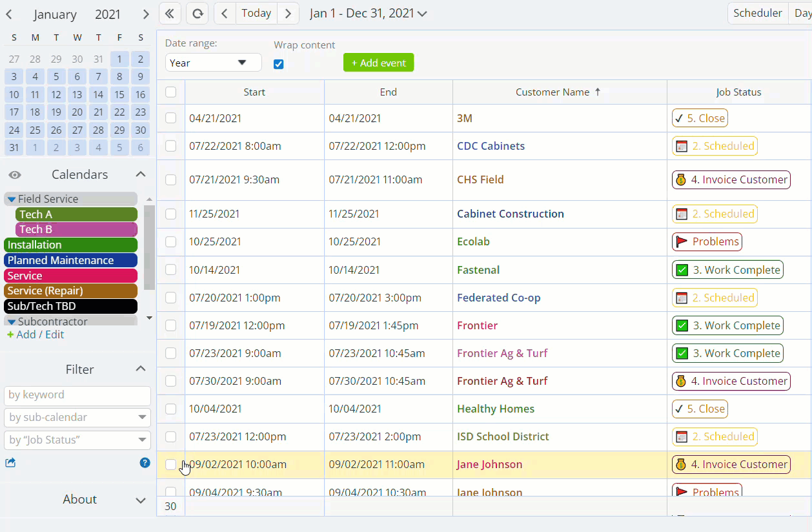Toggle the calendars visibility eye icon

15,175
